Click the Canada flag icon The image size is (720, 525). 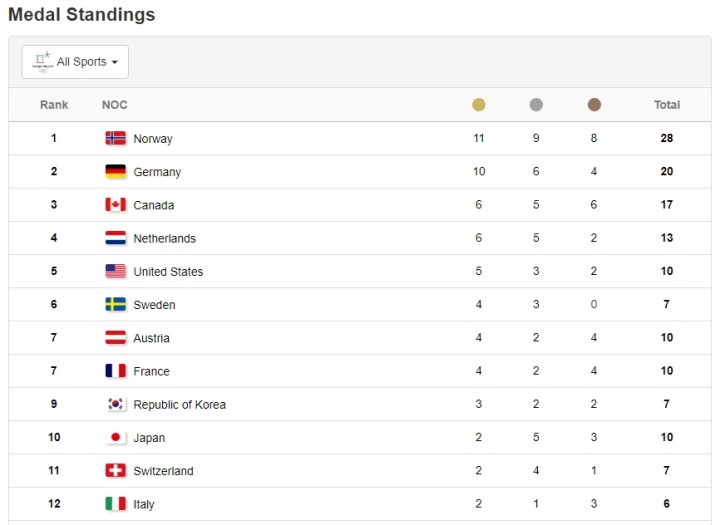tap(116, 205)
